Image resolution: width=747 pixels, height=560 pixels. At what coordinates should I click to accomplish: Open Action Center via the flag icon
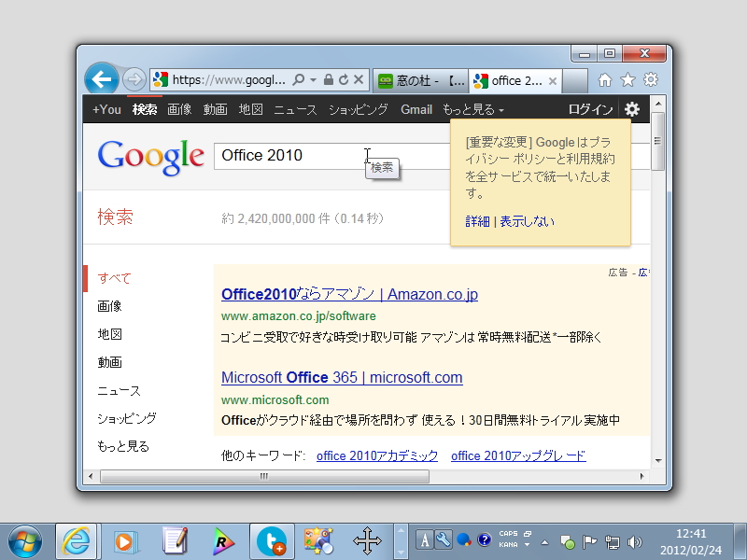point(589,539)
